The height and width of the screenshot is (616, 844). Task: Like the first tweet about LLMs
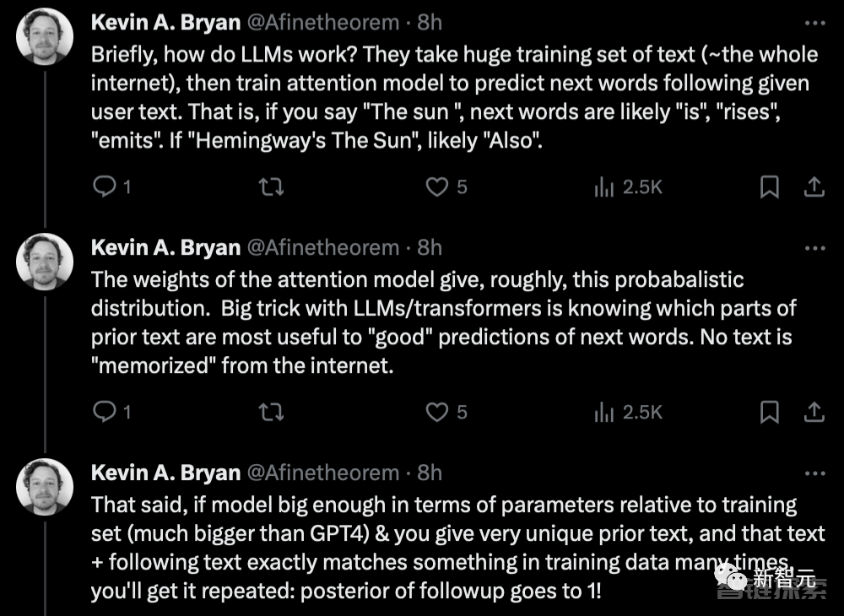pos(436,186)
